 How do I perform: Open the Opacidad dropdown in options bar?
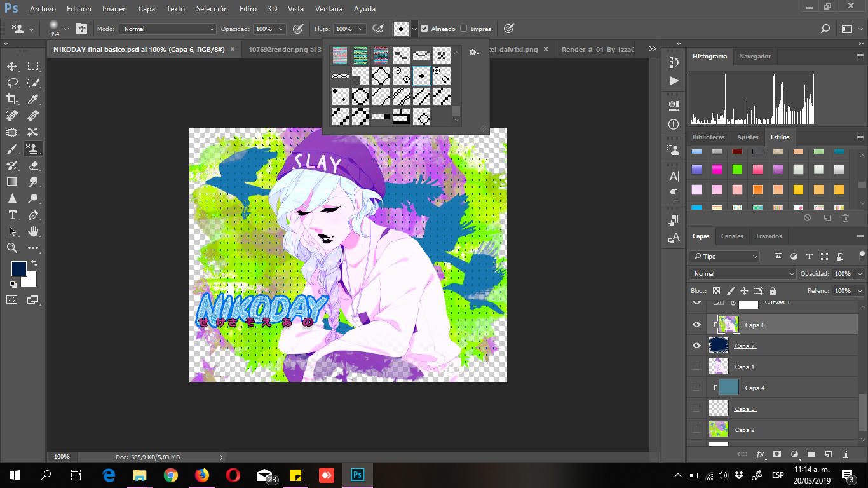281,29
